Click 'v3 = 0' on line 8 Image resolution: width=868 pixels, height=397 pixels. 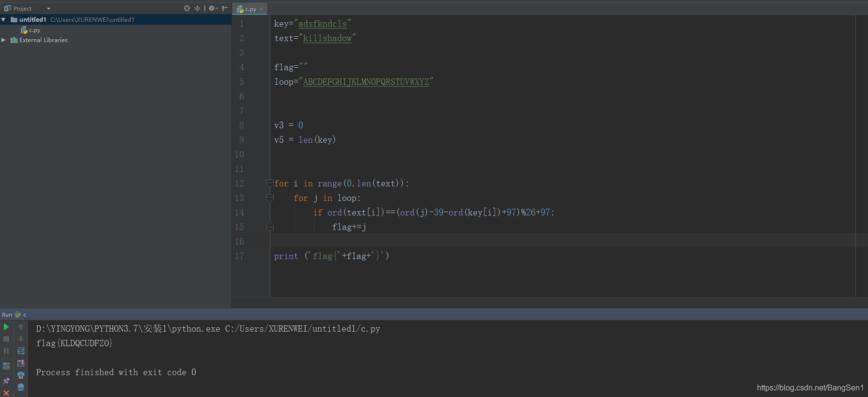[289, 125]
